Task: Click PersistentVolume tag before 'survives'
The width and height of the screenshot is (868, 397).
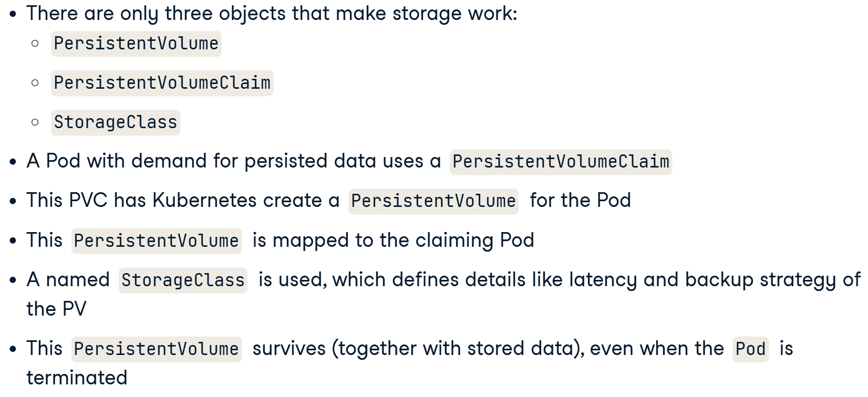Action: (157, 349)
